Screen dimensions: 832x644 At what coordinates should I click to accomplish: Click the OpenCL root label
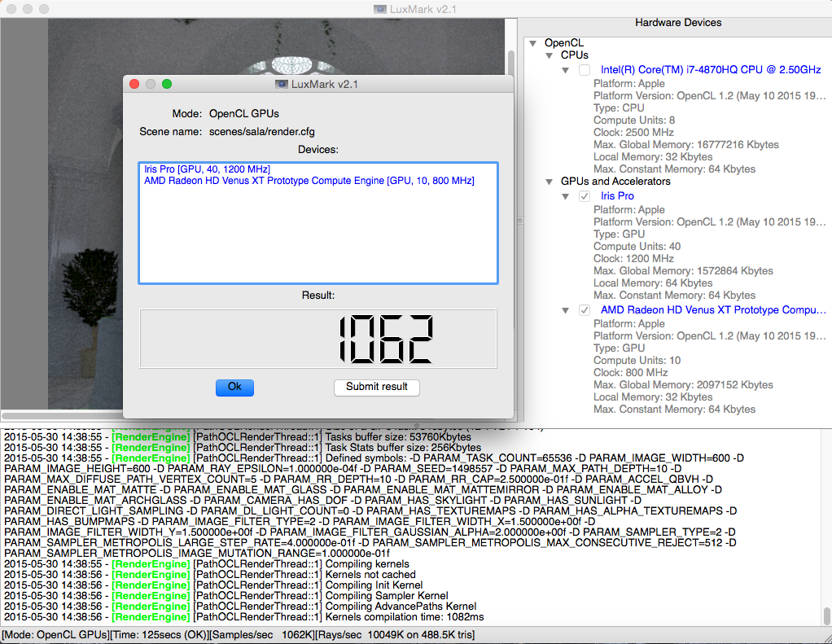point(563,43)
